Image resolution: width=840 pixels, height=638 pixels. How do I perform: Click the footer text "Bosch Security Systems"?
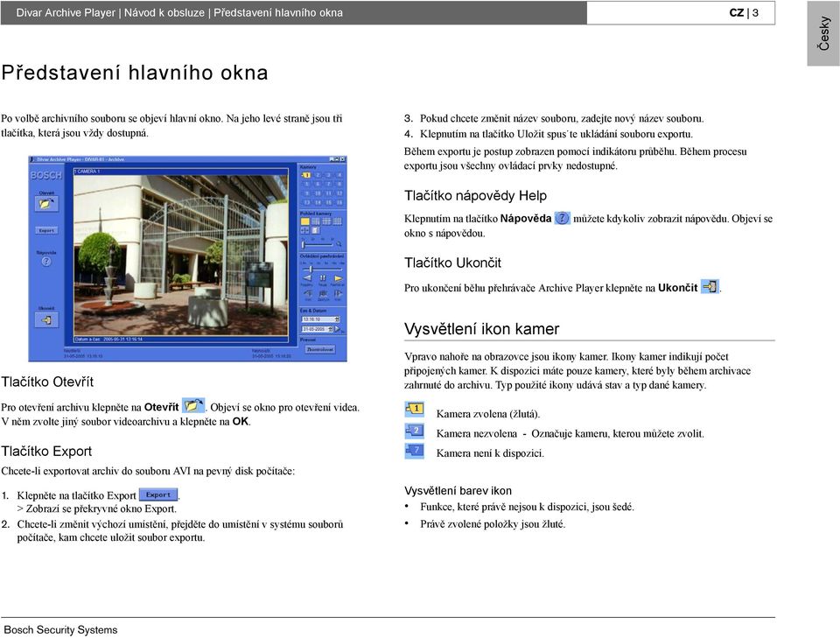(x=60, y=630)
